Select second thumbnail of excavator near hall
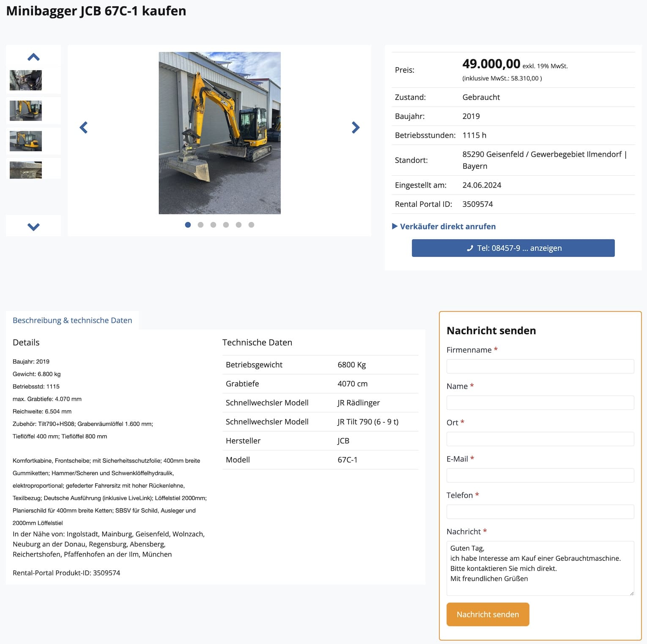 point(26,111)
